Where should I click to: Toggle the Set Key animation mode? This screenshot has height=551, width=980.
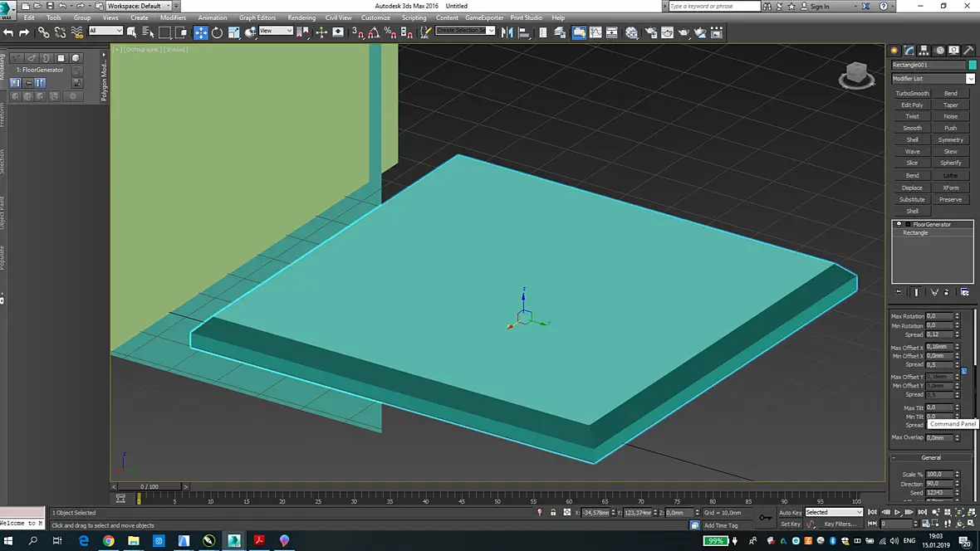(790, 524)
